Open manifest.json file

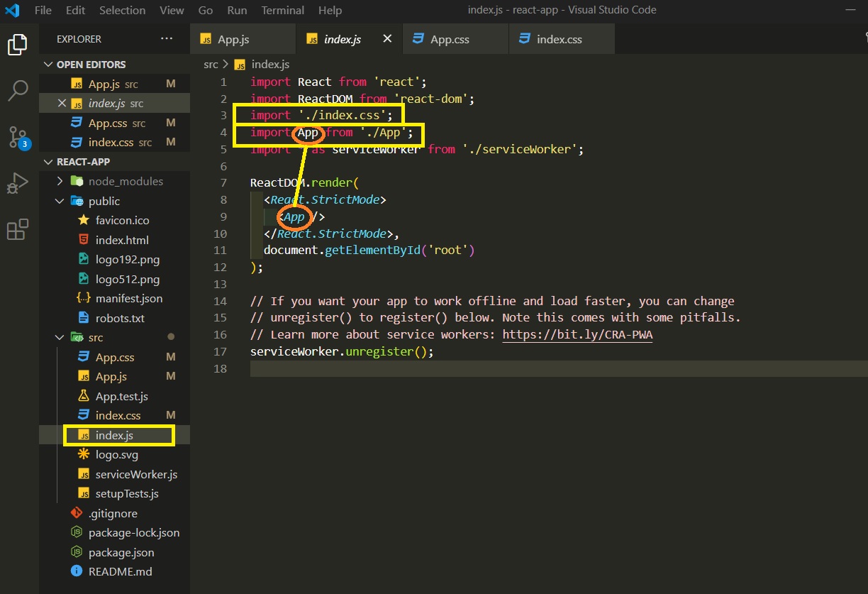tap(113, 299)
